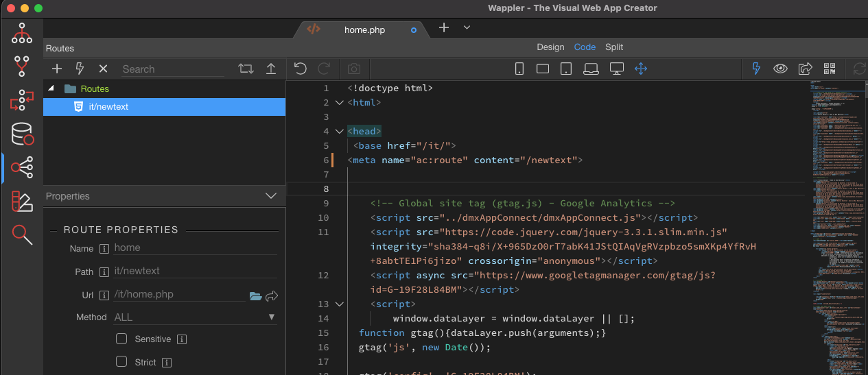Select the desktop monitor viewport icon
868x375 pixels.
click(x=617, y=69)
